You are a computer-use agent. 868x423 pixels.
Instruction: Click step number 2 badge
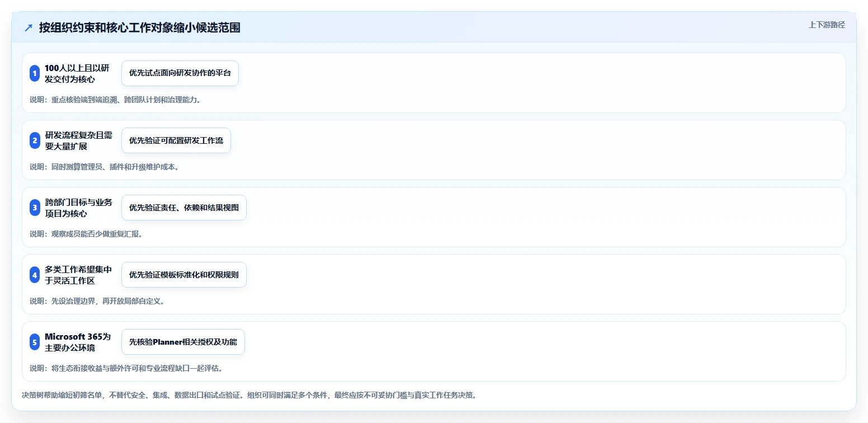pos(35,140)
